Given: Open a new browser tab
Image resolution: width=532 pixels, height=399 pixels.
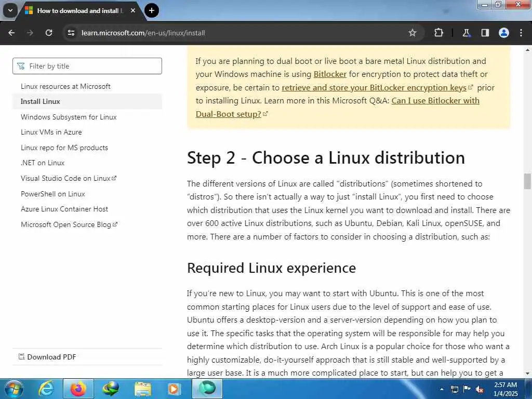Looking at the screenshot, I should coord(151,10).
